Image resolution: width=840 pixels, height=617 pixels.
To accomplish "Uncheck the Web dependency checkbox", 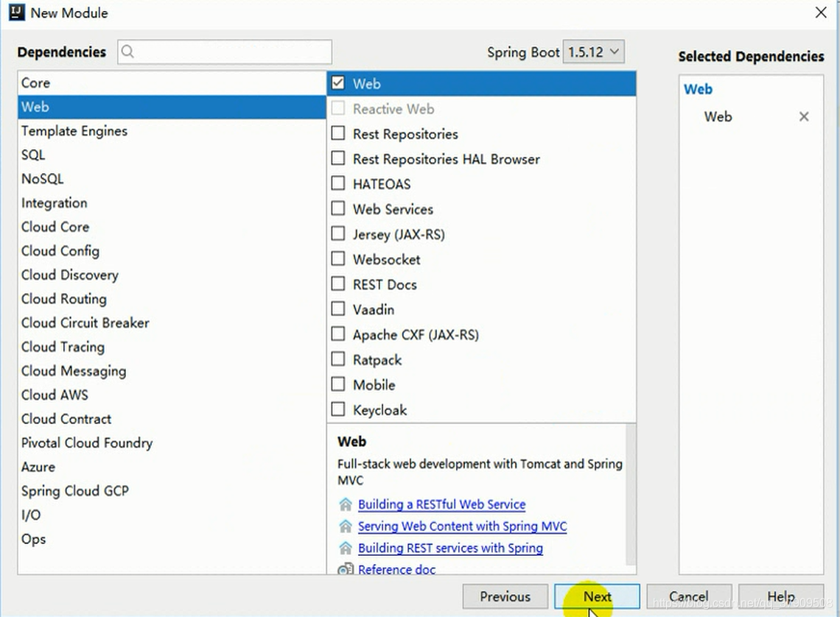I will tap(338, 83).
